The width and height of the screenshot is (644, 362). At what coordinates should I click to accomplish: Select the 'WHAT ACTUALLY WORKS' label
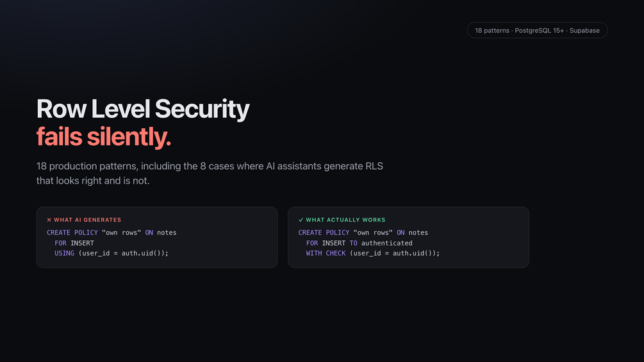[345, 220]
